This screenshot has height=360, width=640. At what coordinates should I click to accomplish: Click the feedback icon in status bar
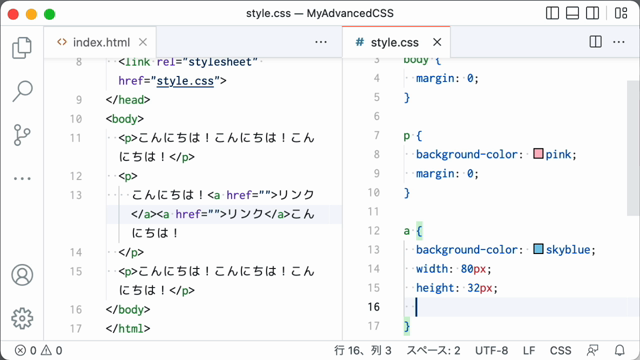pyautogui.click(x=592, y=350)
